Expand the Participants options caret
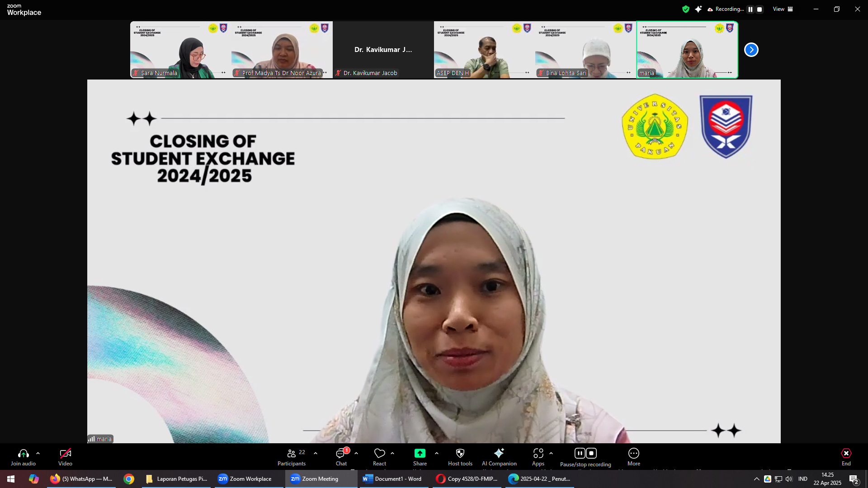The height and width of the screenshot is (488, 868). [x=316, y=453]
